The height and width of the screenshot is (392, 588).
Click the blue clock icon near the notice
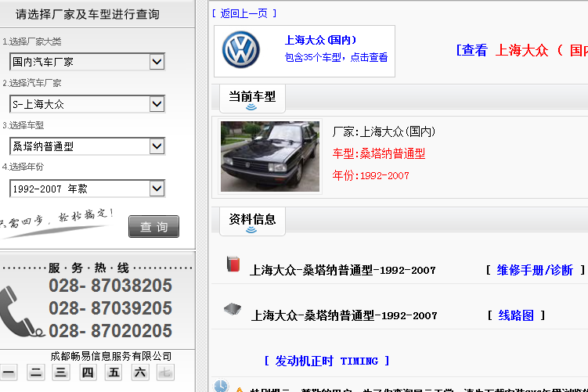pos(221,386)
